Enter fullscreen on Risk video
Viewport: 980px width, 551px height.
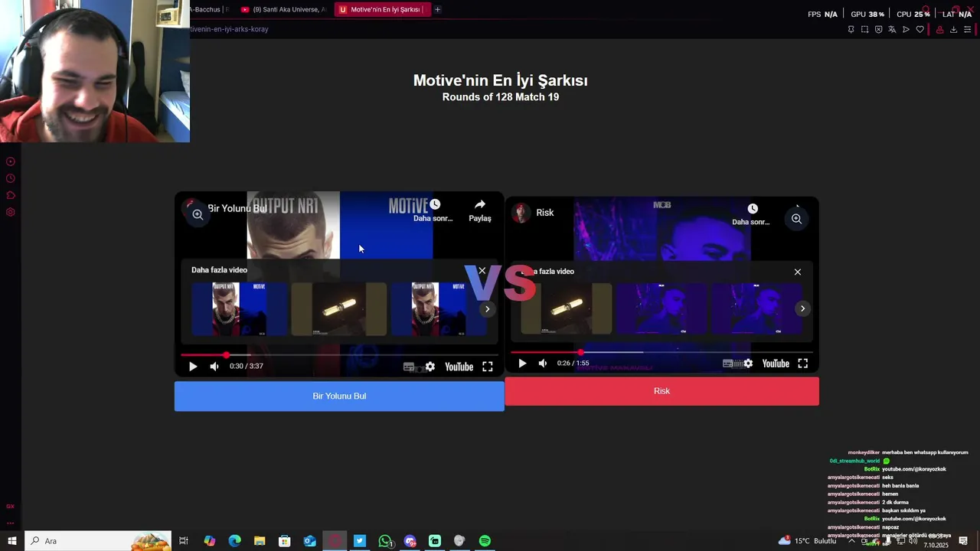click(802, 364)
